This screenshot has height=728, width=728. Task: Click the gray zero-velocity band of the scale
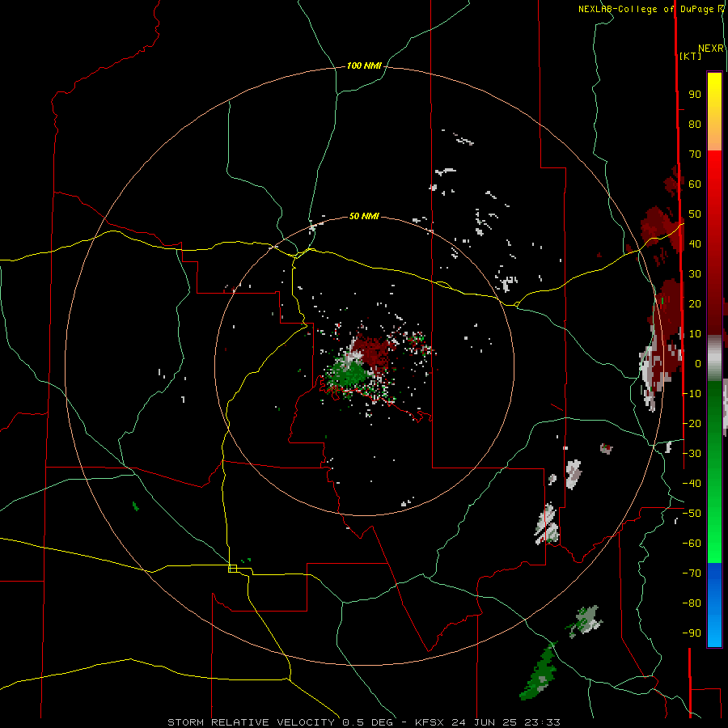(x=714, y=358)
